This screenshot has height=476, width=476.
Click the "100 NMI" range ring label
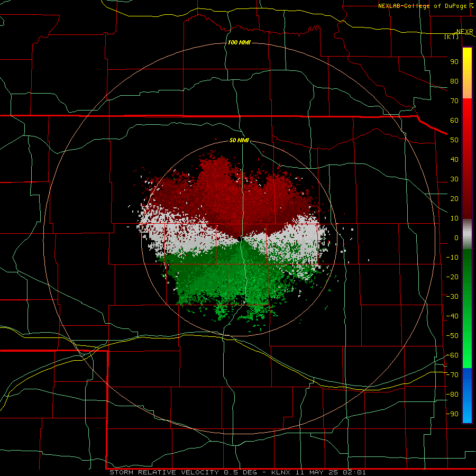tap(239, 42)
